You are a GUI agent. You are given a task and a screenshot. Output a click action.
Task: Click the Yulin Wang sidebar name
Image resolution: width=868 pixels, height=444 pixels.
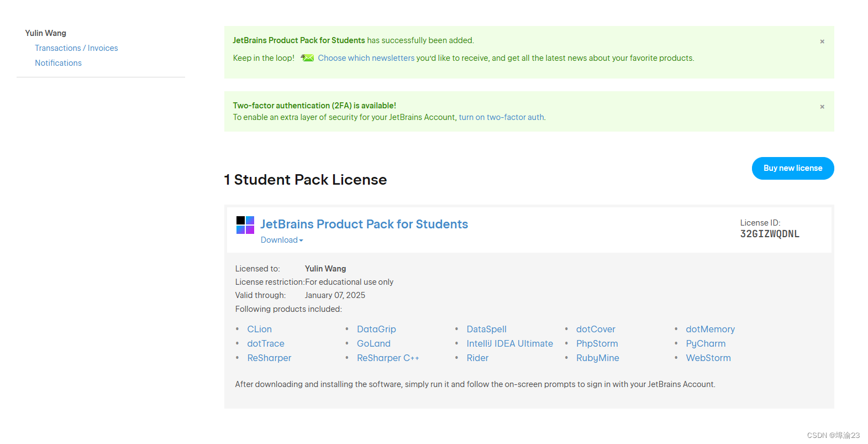point(45,33)
